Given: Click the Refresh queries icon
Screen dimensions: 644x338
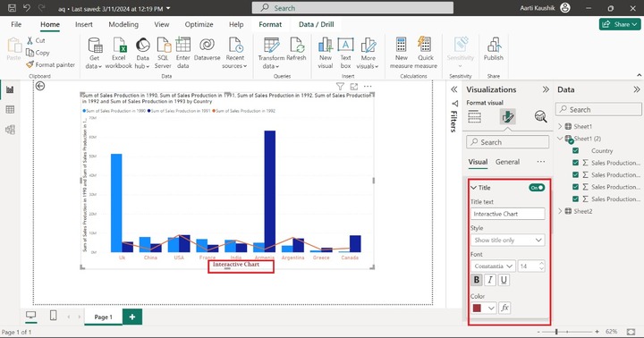Looking at the screenshot, I should (x=297, y=46).
